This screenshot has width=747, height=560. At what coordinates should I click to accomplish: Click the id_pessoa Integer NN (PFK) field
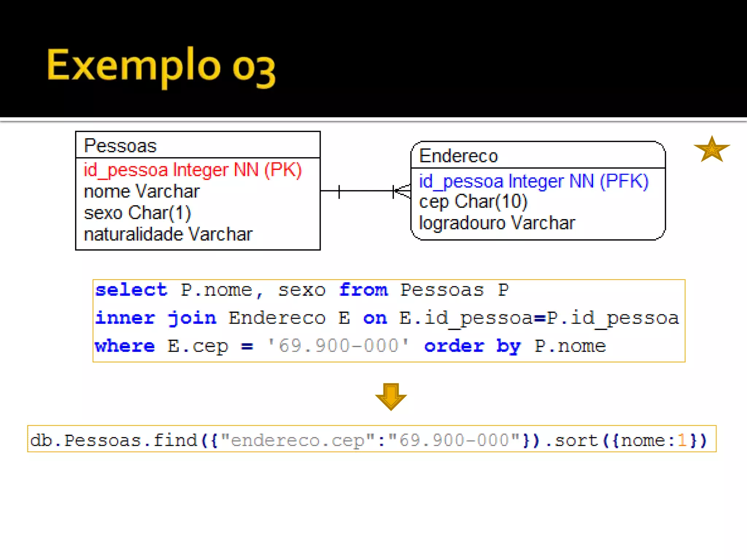click(x=534, y=181)
